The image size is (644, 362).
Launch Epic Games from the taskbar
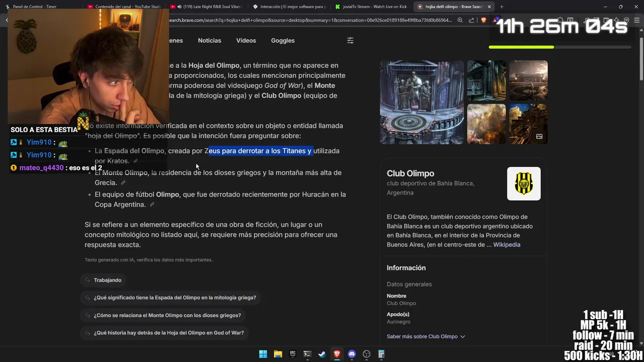293,354
